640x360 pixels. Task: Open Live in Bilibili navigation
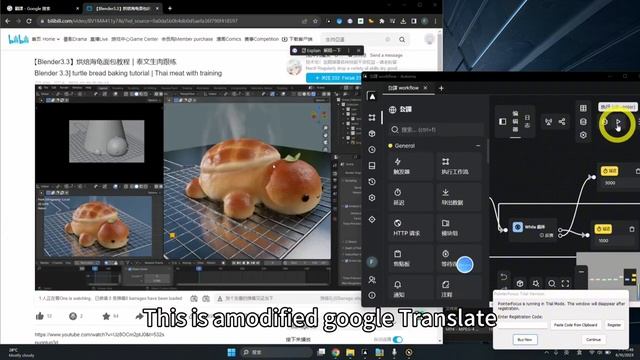click(99, 39)
